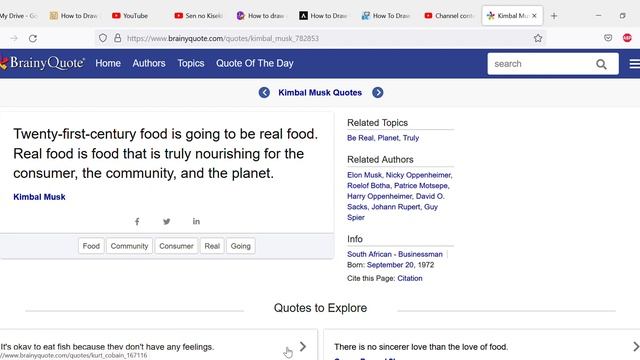This screenshot has width=640, height=360.
Task: Open a new browser tab
Action: click(554, 16)
